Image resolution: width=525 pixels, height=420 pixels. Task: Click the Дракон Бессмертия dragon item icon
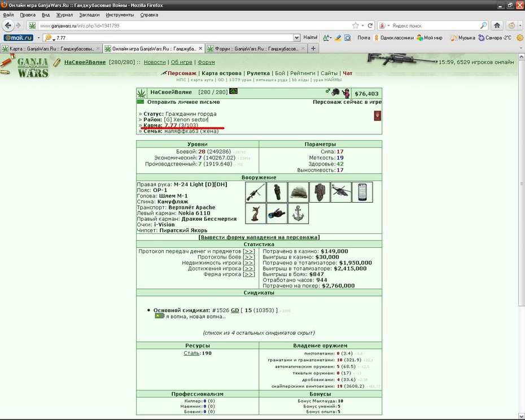[256, 213]
